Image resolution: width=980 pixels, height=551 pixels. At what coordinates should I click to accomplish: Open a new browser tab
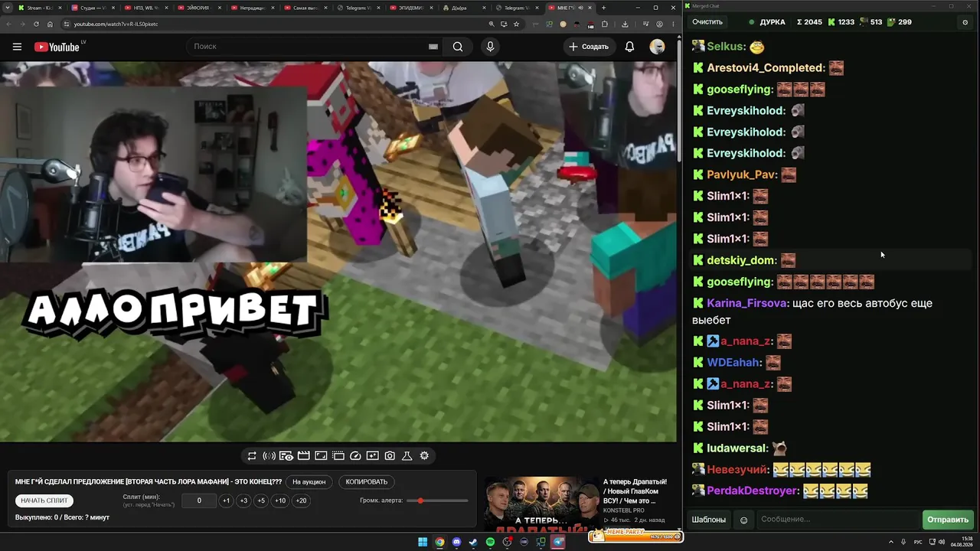[x=603, y=8]
